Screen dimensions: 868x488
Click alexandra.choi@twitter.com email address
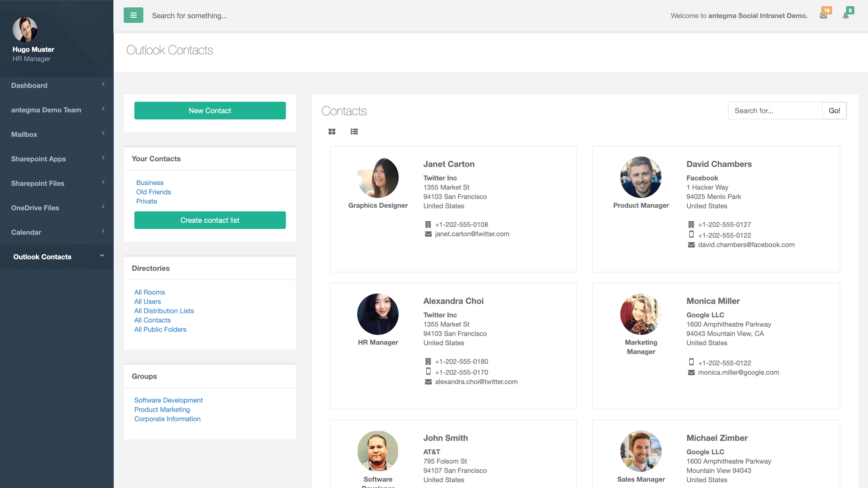click(476, 382)
